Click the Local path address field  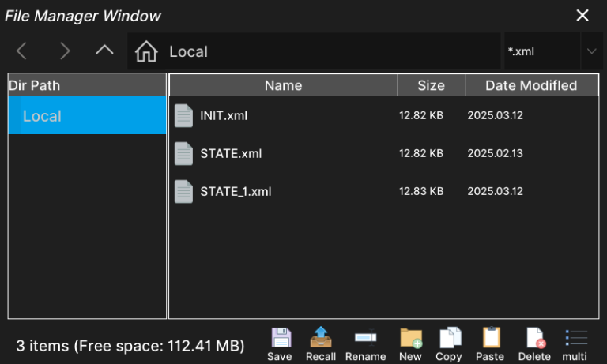coord(332,52)
